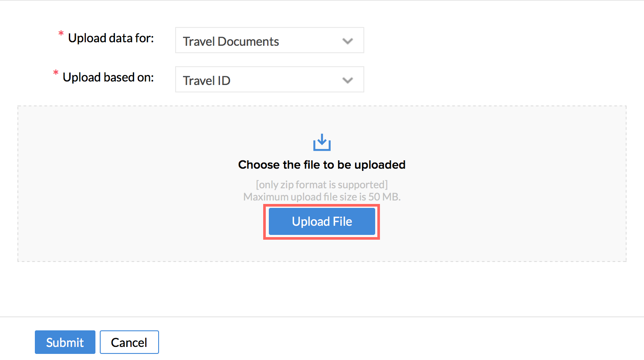Click the divider line above Submit

(322, 317)
